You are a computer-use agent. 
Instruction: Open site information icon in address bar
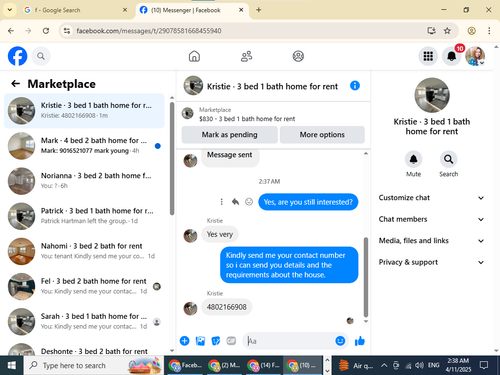67,31
